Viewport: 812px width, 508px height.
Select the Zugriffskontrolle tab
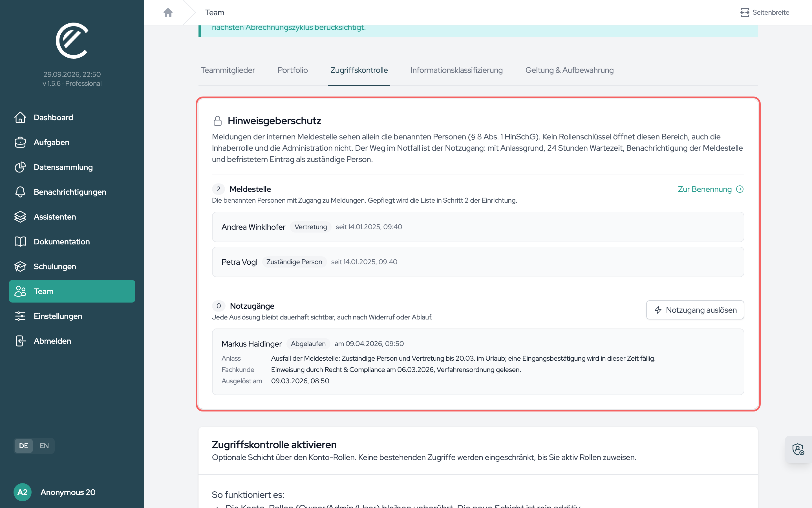[359, 70]
